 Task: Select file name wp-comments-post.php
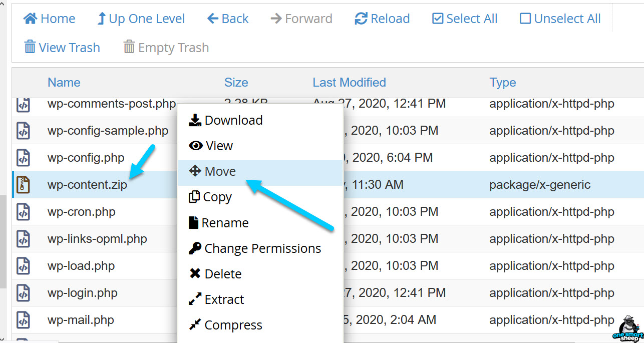pos(112,104)
